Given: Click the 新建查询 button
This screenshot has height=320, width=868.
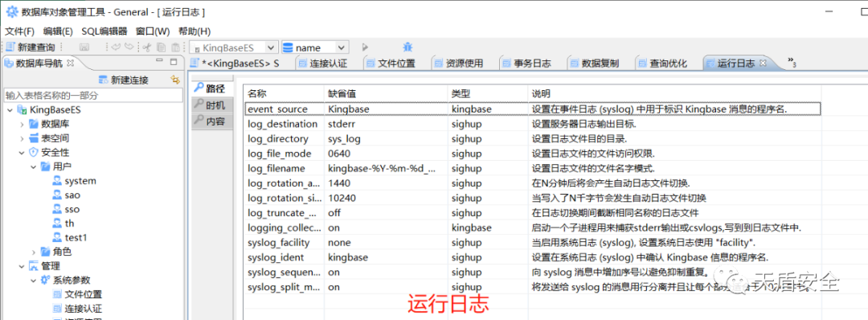Looking at the screenshot, I should tap(31, 47).
